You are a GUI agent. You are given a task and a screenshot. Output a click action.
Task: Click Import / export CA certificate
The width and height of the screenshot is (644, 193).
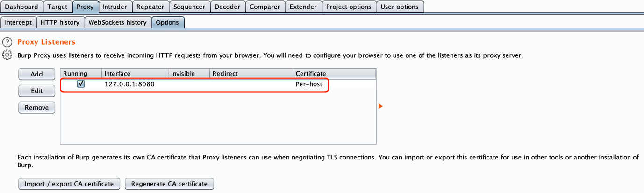[69, 184]
